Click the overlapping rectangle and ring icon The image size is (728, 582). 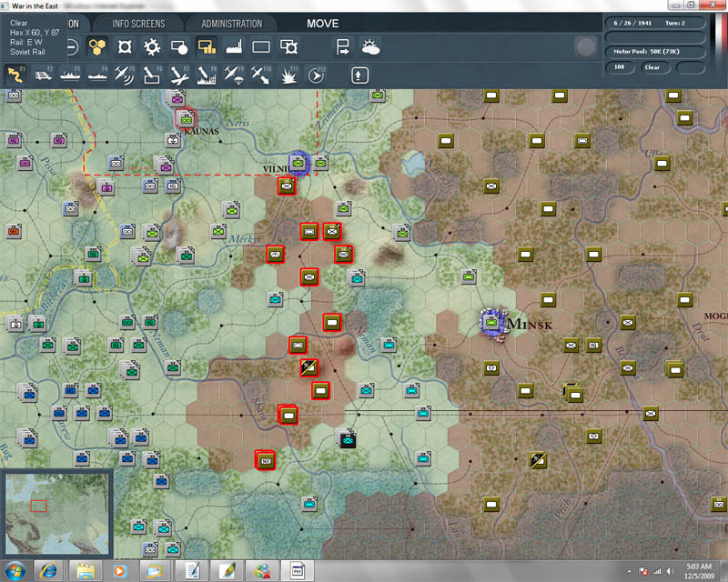(x=288, y=47)
